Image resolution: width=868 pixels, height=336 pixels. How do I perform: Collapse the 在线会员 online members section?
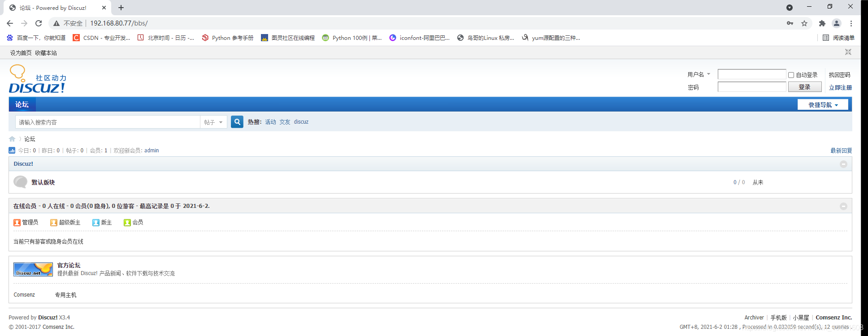point(843,206)
